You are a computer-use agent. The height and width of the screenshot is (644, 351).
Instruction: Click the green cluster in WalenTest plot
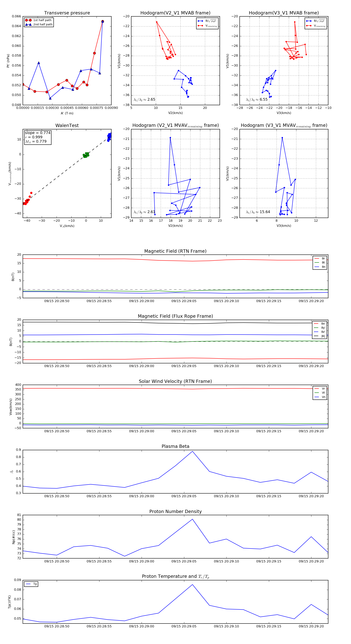86,155
